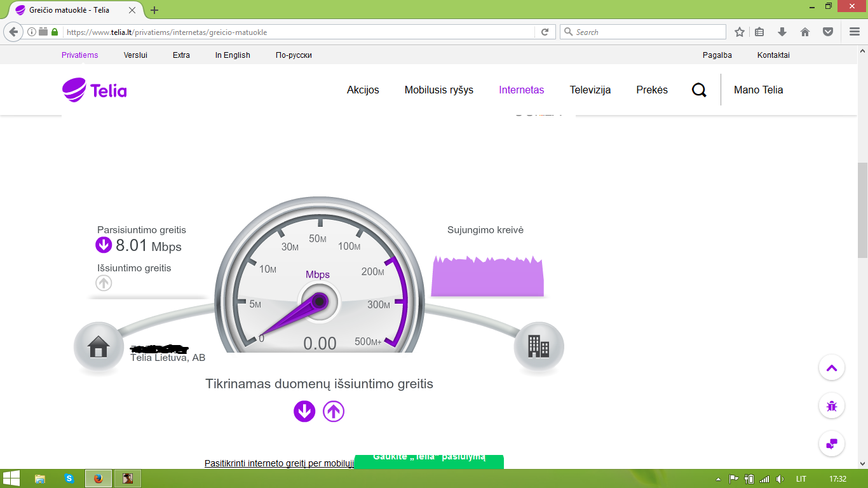This screenshot has width=868, height=488.
Task: Click the home icon on the connection line
Action: [x=98, y=347]
